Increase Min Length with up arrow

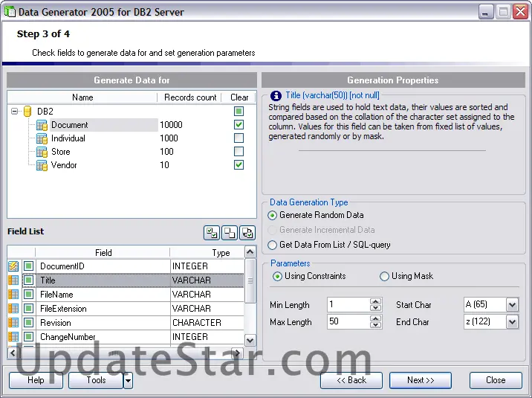(x=375, y=301)
